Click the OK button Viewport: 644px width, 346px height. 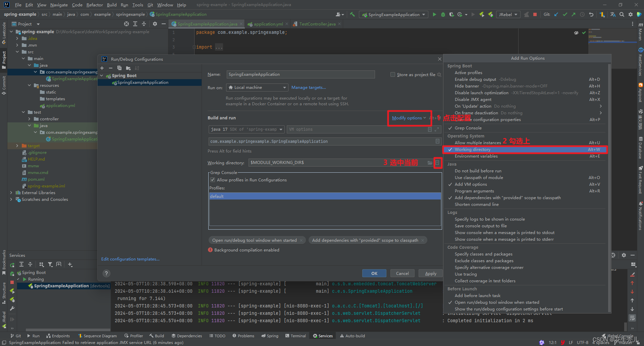374,273
